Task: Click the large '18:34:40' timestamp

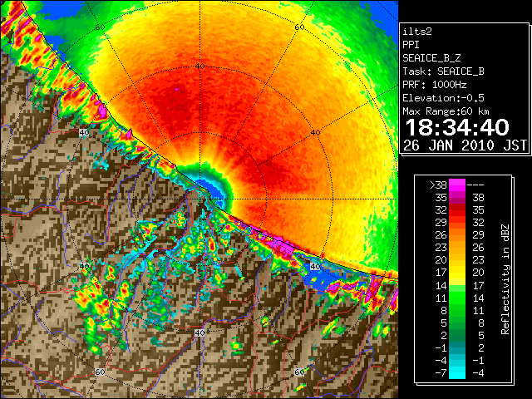Action: tap(457, 127)
